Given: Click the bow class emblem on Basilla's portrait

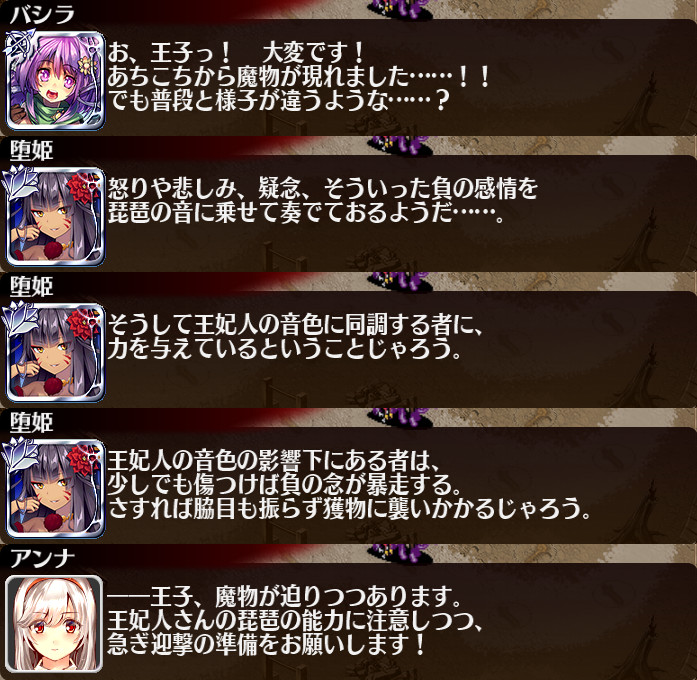Looking at the screenshot, I should (18, 45).
